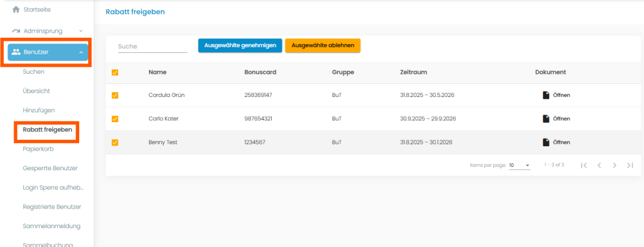Image resolution: width=644 pixels, height=247 pixels.
Task: Click period 31.8.2025 – 30.5.2026
Action: click(427, 95)
